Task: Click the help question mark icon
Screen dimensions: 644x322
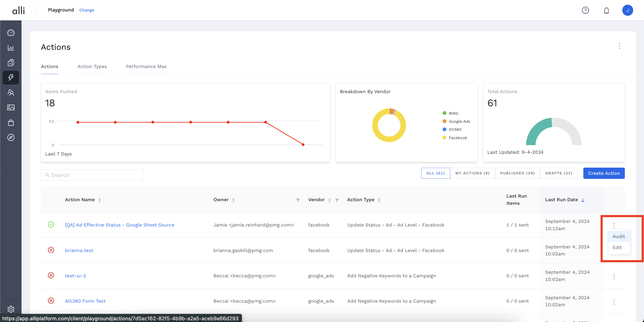Action: tap(585, 10)
